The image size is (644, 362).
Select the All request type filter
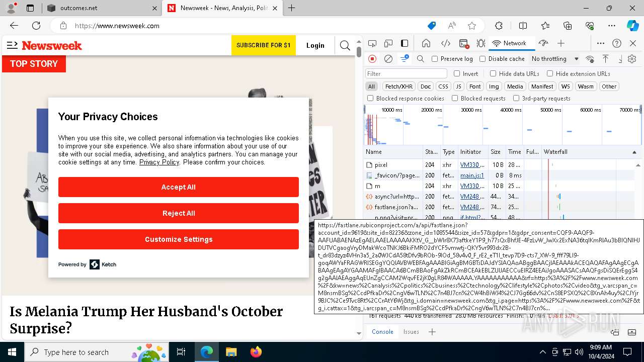point(371,86)
